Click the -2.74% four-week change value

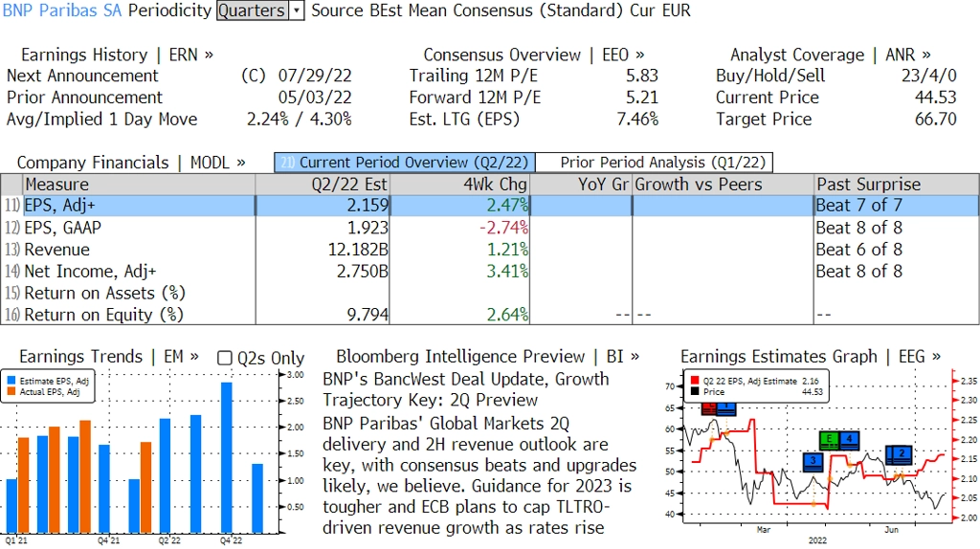tap(503, 228)
